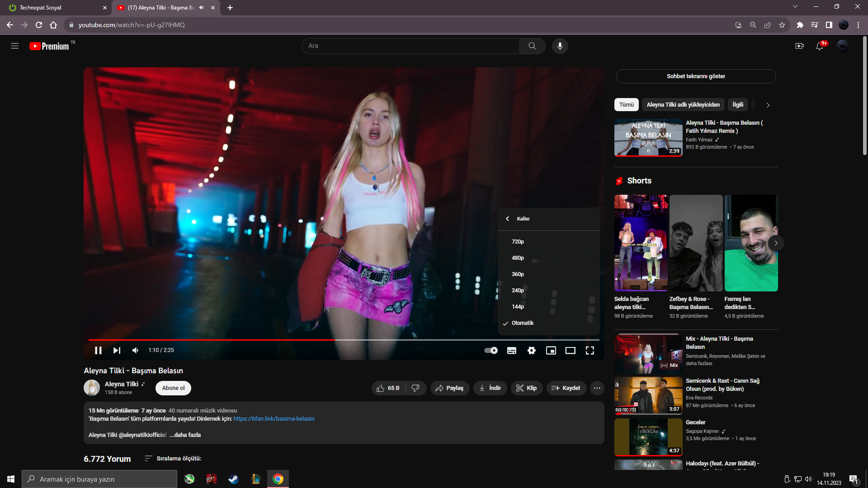Select 480p video quality
Screen dimensions: 868x488
[x=518, y=258]
